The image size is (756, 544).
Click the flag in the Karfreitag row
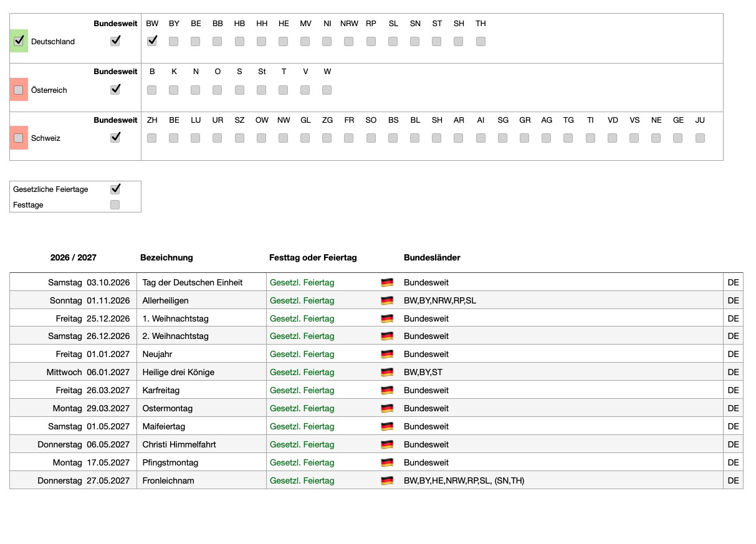click(387, 390)
